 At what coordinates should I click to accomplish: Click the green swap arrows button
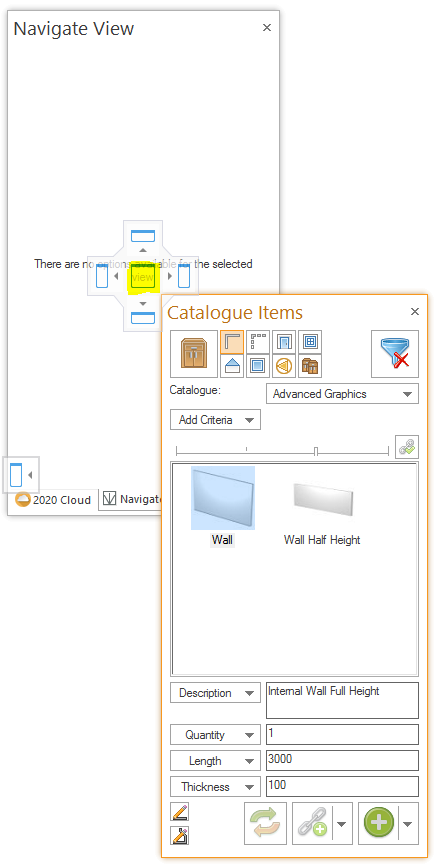265,824
